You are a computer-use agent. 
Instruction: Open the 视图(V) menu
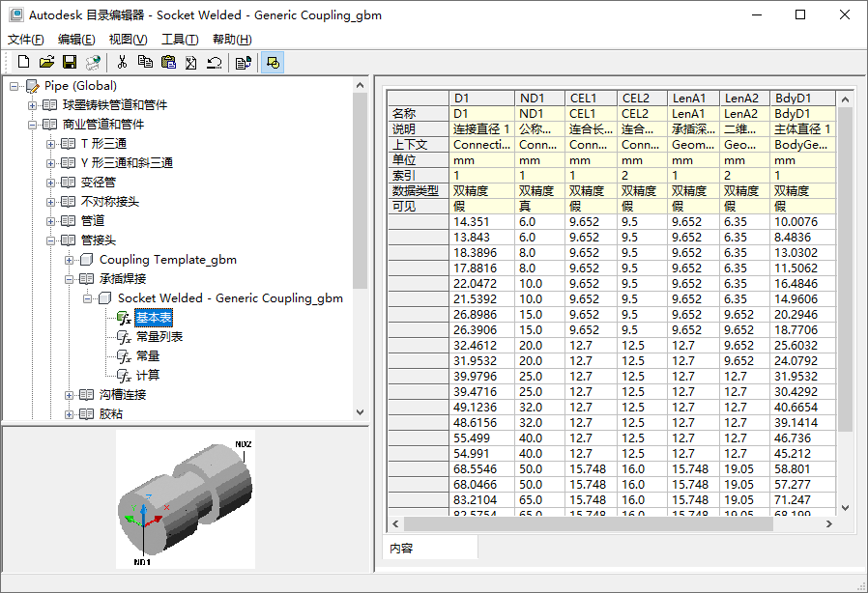(128, 40)
